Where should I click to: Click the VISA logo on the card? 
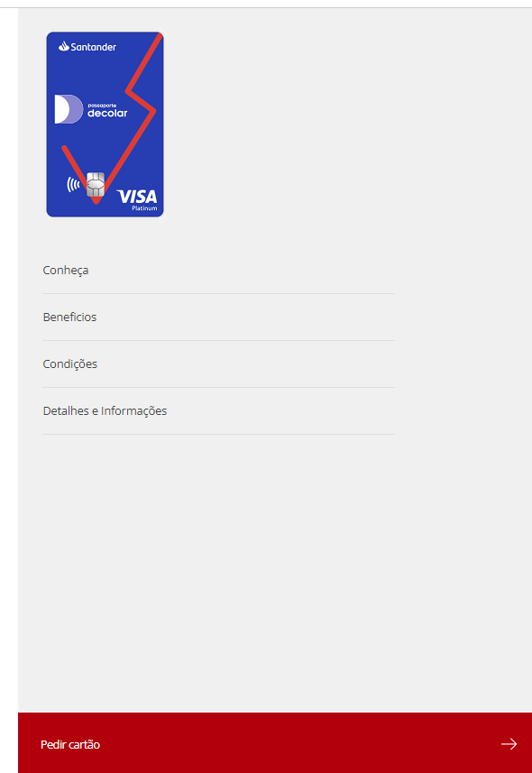[137, 197]
